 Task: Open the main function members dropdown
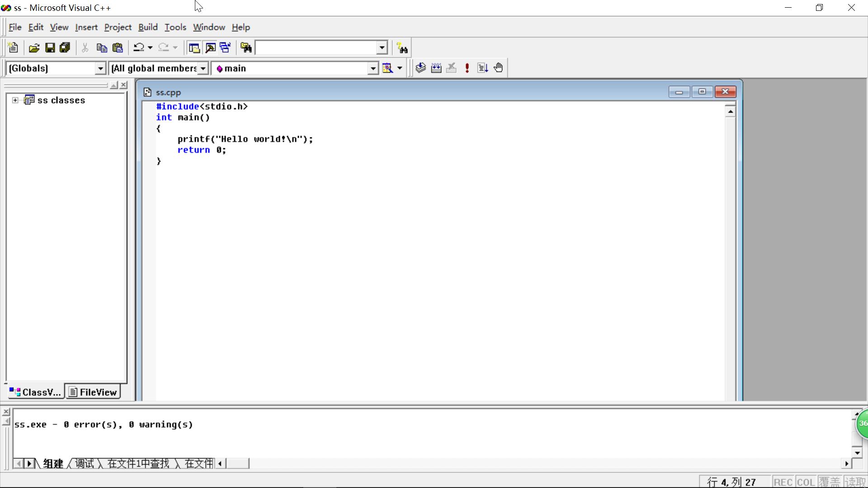[x=373, y=69]
